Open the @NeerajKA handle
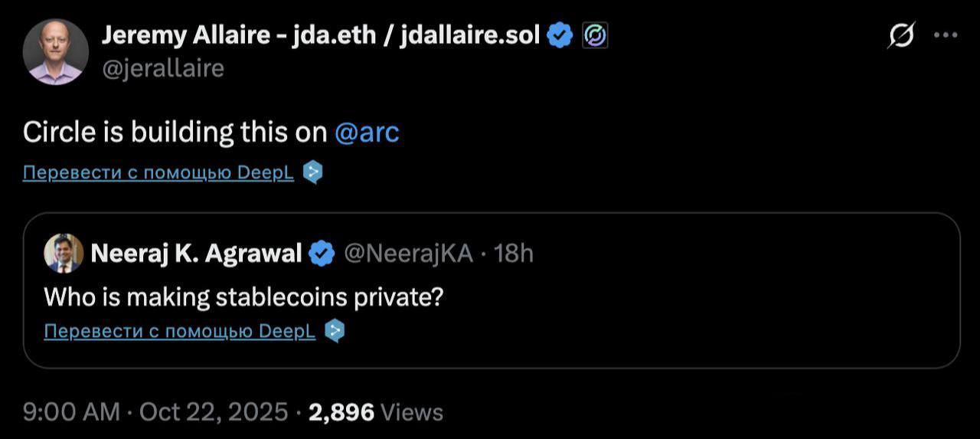Image resolution: width=980 pixels, height=439 pixels. pyautogui.click(x=408, y=253)
